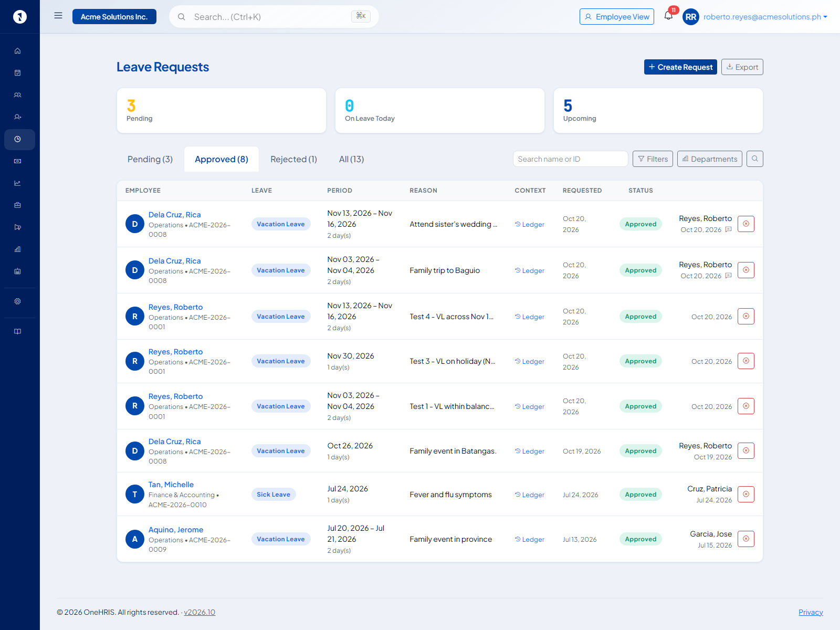Open the notifications bell

coord(668,16)
